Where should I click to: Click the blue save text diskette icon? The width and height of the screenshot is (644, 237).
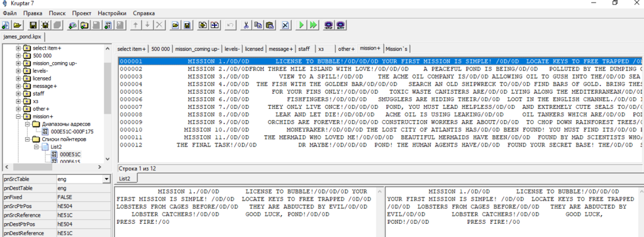tap(187, 25)
